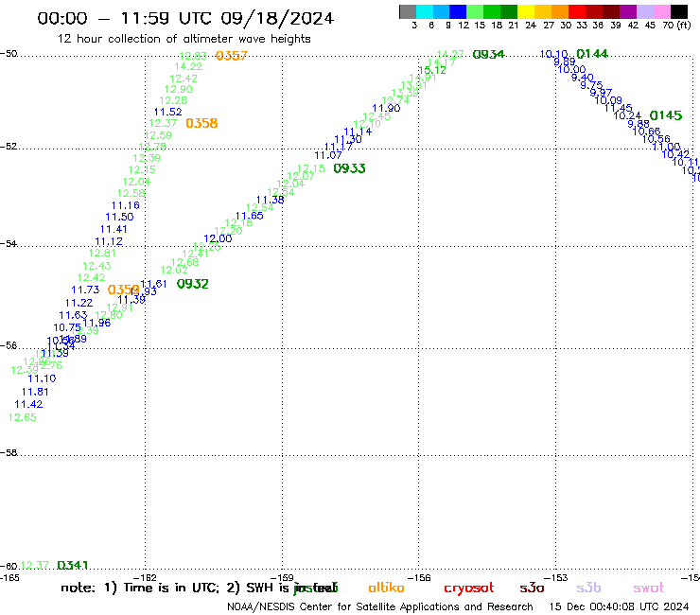Image resolution: width=700 pixels, height=615 pixels.
Task: Click the blue wave height value 11.81
Action: (35, 392)
